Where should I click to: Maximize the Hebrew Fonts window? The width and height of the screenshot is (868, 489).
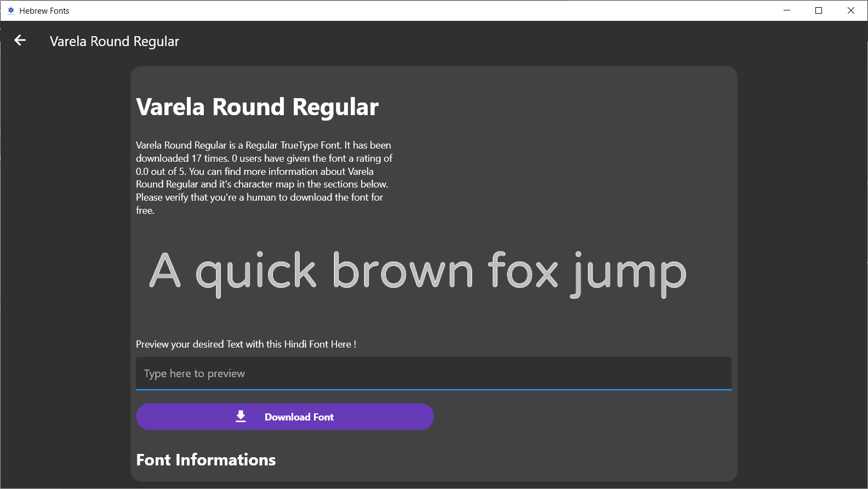point(819,10)
